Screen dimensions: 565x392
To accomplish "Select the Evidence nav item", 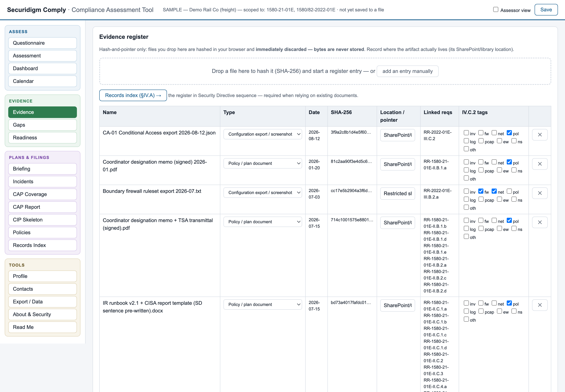I will pyautogui.click(x=43, y=112).
